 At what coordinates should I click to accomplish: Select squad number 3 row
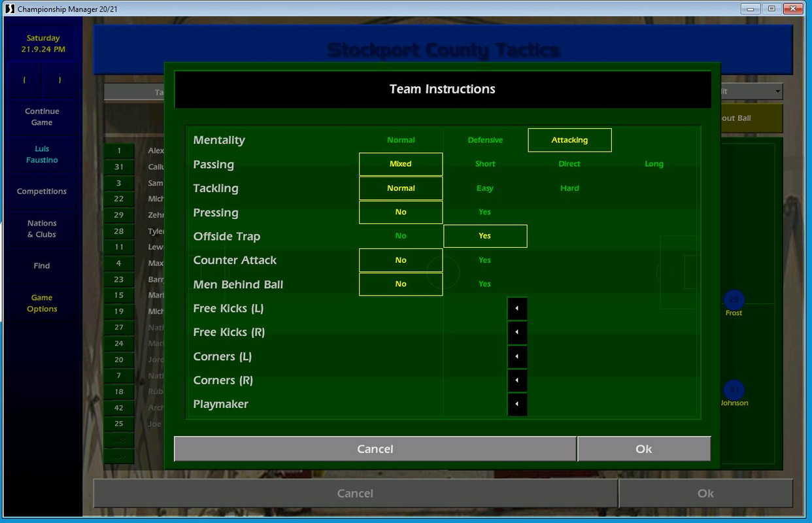coord(119,183)
